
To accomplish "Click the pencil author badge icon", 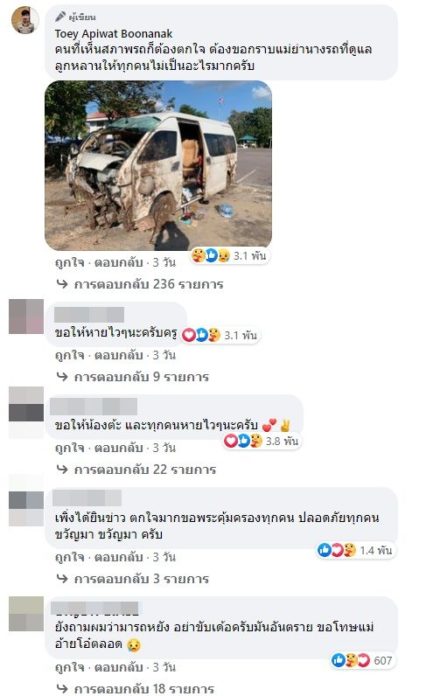I will tap(60, 17).
